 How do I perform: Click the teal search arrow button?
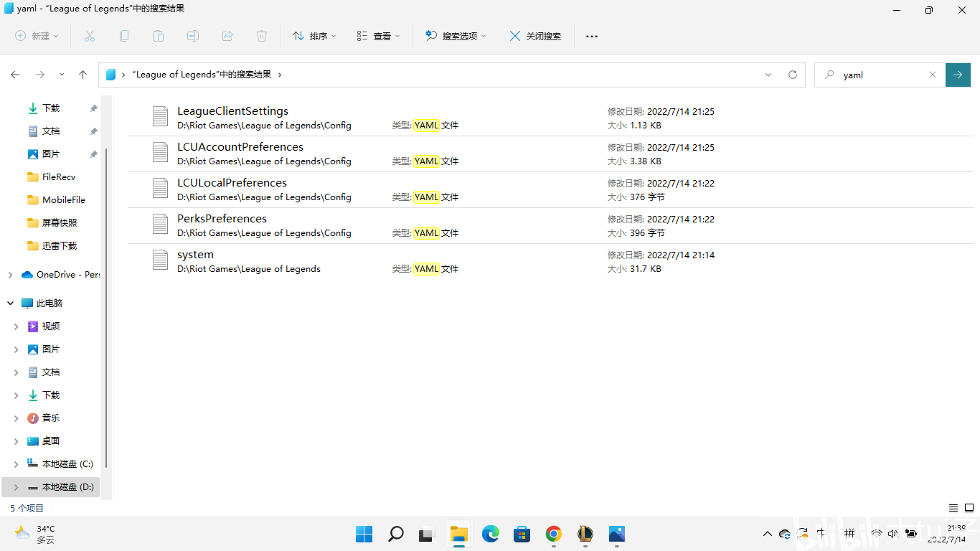(958, 75)
